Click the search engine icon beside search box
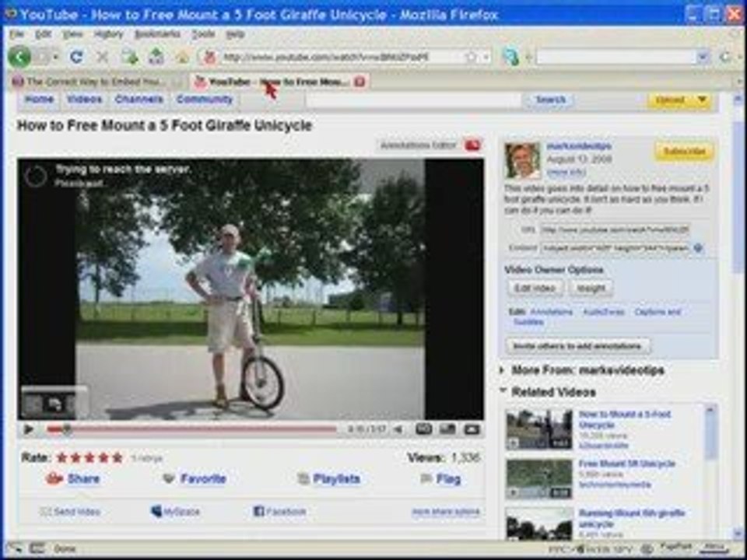Viewport: 747px width, 560px height. [x=510, y=58]
